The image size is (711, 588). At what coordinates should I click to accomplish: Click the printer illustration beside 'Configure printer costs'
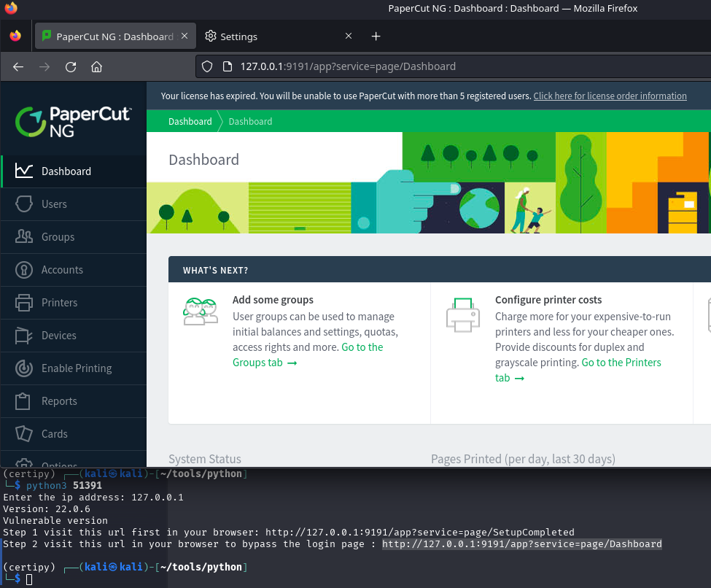(463, 315)
